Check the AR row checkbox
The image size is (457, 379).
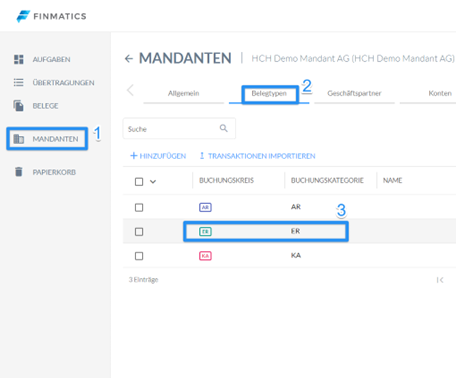tap(139, 208)
